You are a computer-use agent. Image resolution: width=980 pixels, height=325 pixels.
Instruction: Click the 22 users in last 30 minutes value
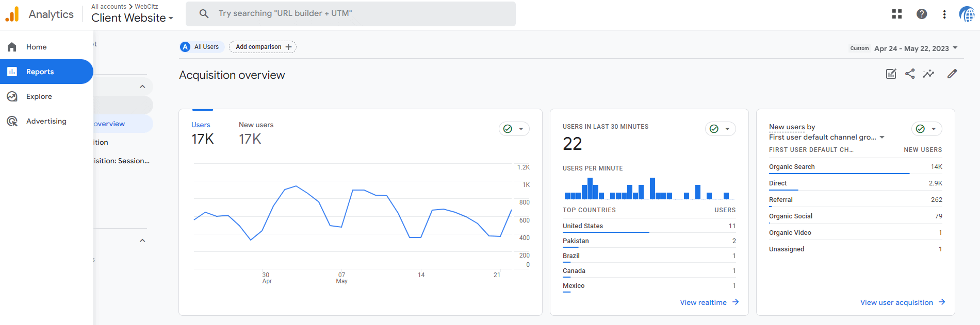point(573,144)
